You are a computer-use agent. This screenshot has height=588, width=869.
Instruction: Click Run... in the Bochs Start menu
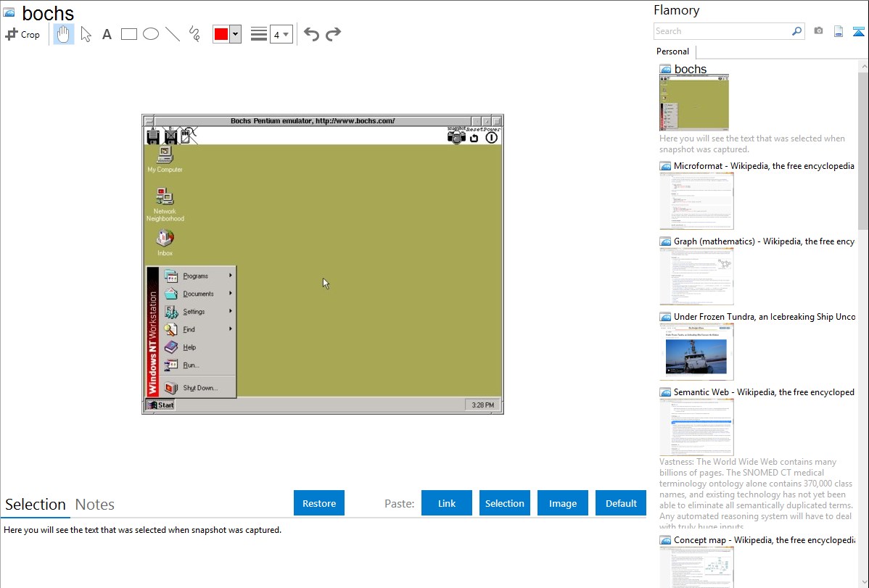pyautogui.click(x=199, y=365)
